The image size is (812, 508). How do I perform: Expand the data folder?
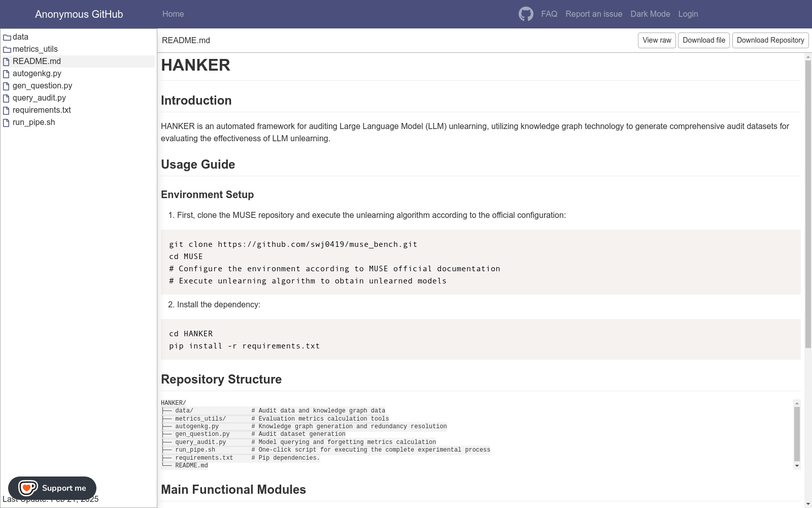[20, 37]
